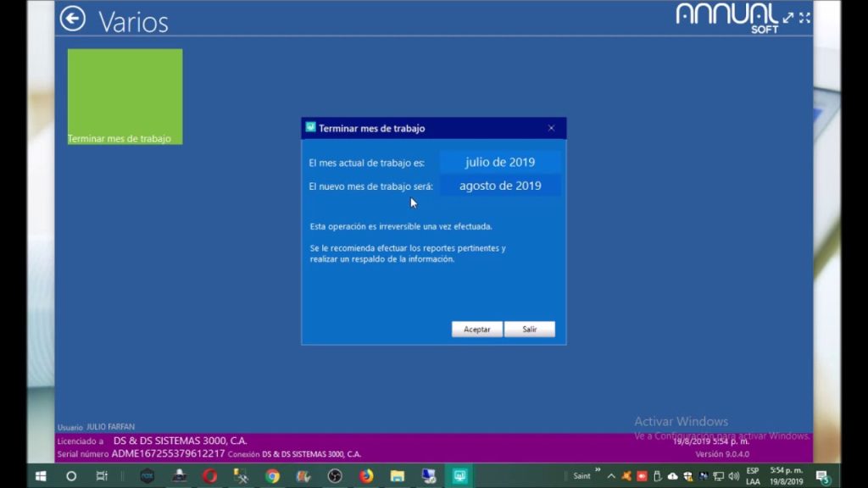
Task: Open Firefox from the taskbar
Action: click(x=366, y=475)
